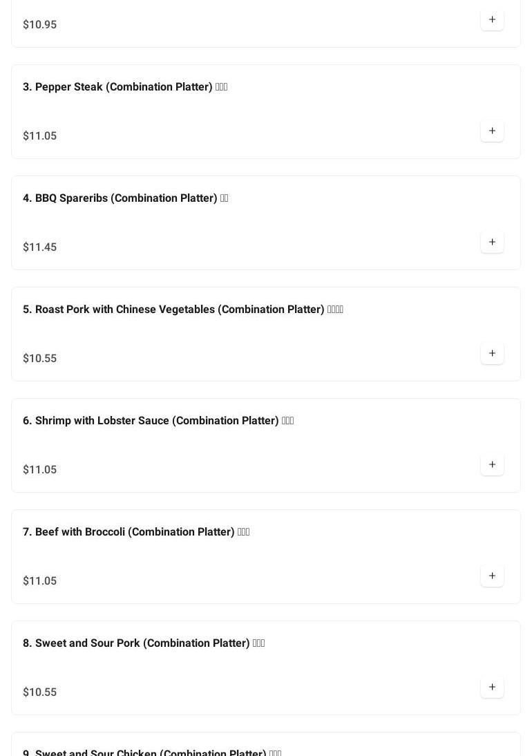Click the Roast Pork $10.55 price
The height and width of the screenshot is (756, 532).
pyautogui.click(x=40, y=359)
